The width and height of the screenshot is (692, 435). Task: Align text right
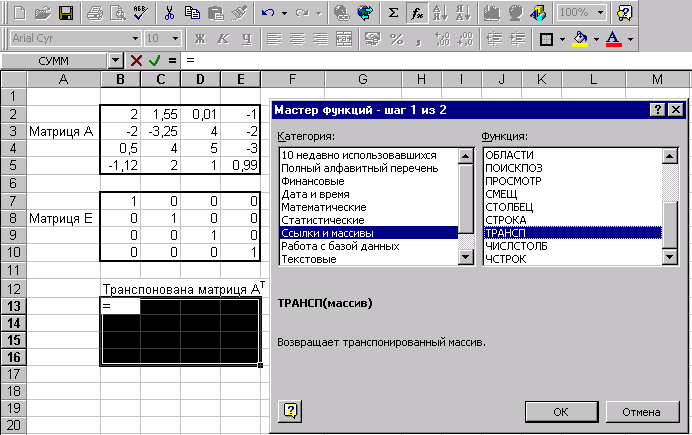click(x=320, y=39)
